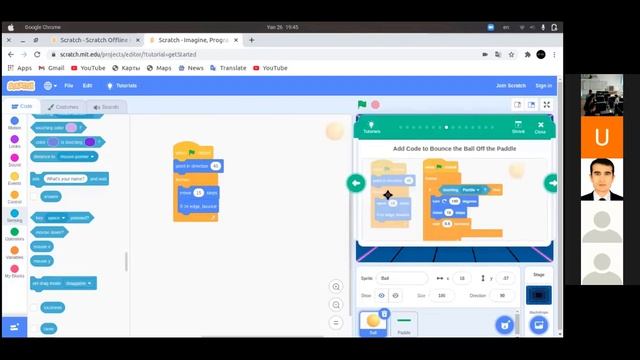
Task: Select the Motion block category
Action: pos(14,123)
